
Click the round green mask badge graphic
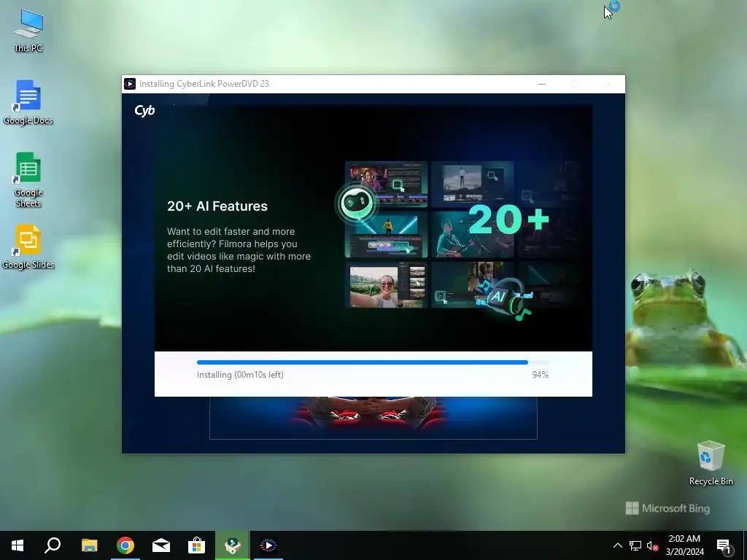coord(356,203)
